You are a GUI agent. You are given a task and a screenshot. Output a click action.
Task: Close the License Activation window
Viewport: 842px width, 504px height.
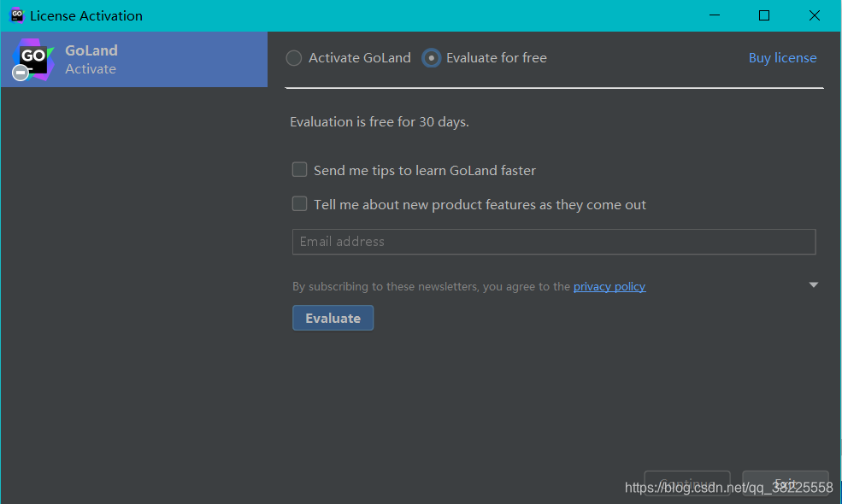coord(814,15)
